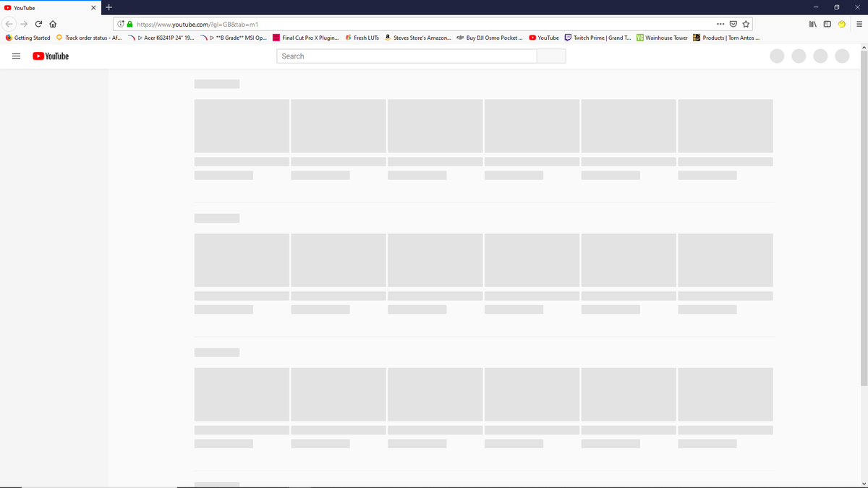Save page to Pocket icon
Screen dimensions: 868x488
[733, 24]
